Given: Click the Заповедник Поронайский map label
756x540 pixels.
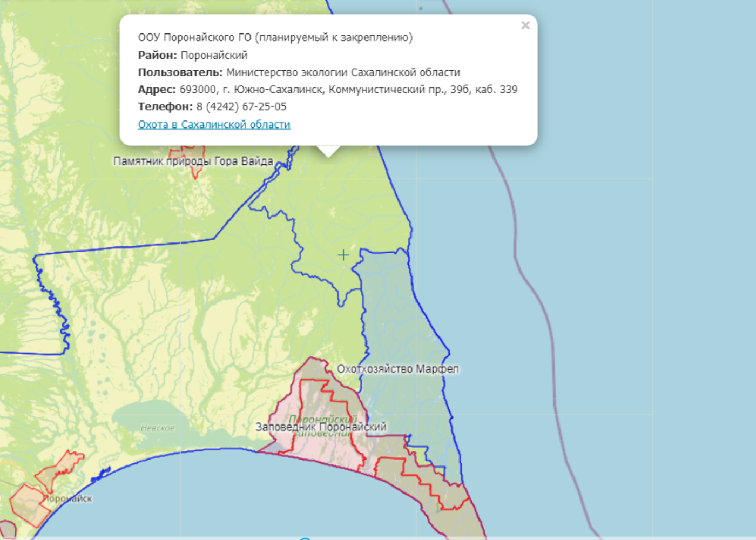Looking at the screenshot, I should coord(321,427).
